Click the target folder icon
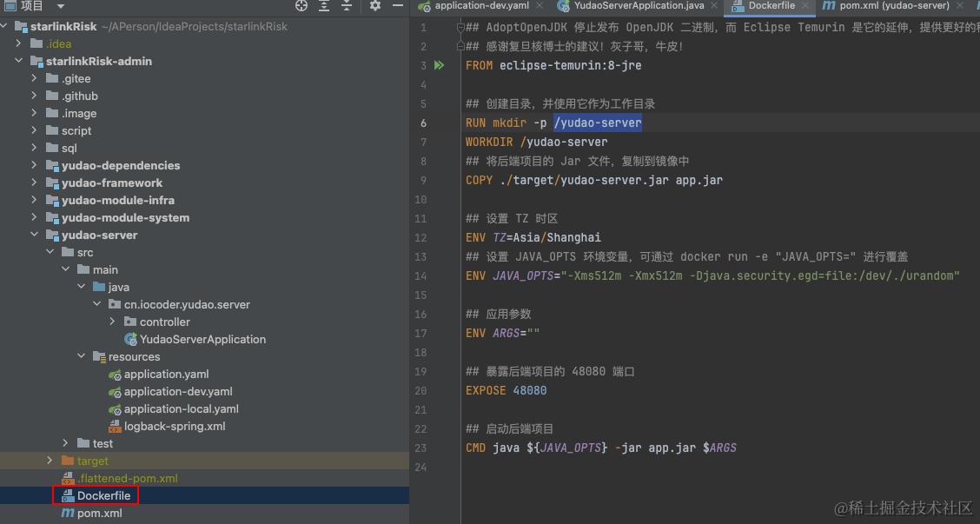This screenshot has height=524, width=980. pos(68,461)
